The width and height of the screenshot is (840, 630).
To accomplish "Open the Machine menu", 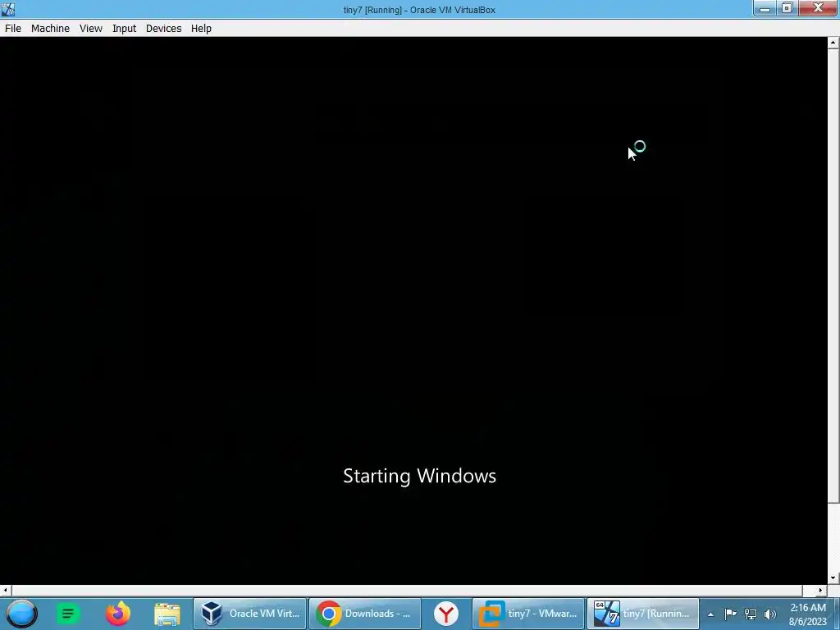I will [50, 29].
